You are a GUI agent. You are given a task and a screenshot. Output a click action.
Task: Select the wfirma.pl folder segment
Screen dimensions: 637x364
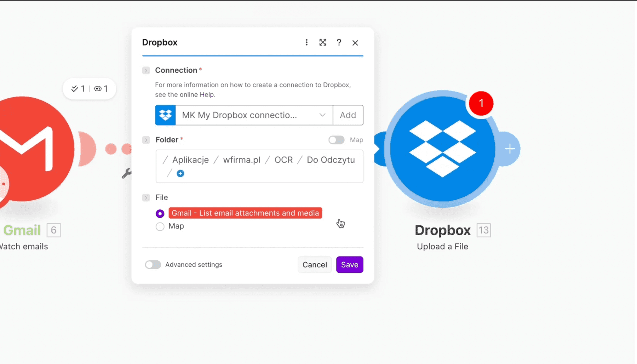242,160
